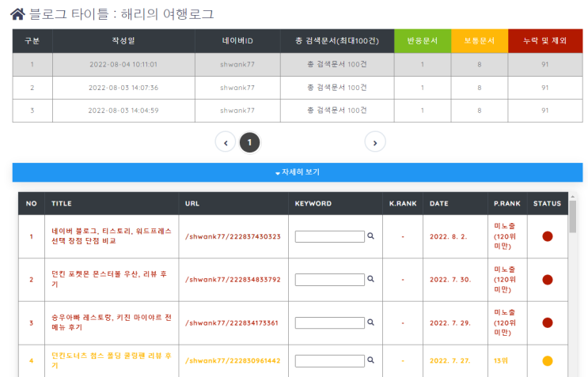
Task: Expand the 자세히 보기 blue bar
Action: [x=298, y=172]
